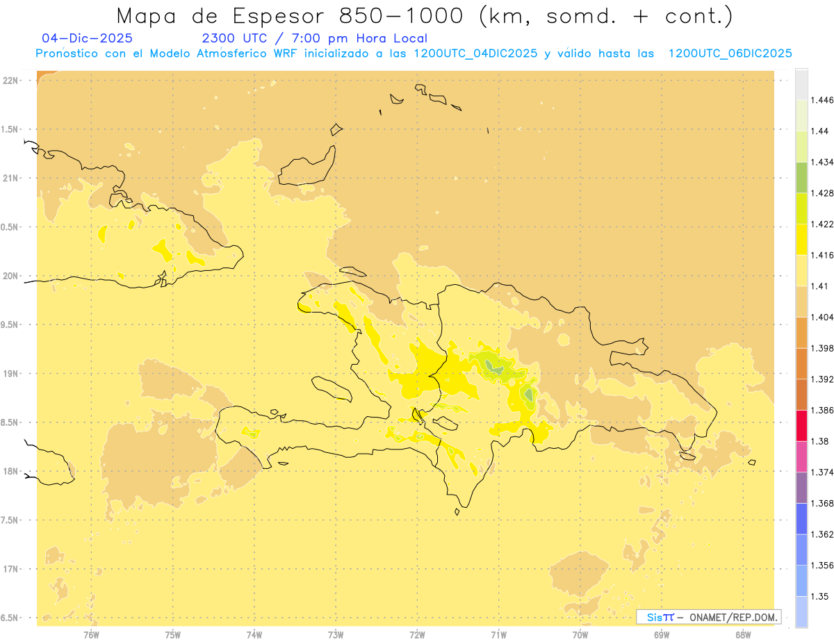Click the 72W longitude label
This screenshot has width=834, height=644.
click(417, 634)
